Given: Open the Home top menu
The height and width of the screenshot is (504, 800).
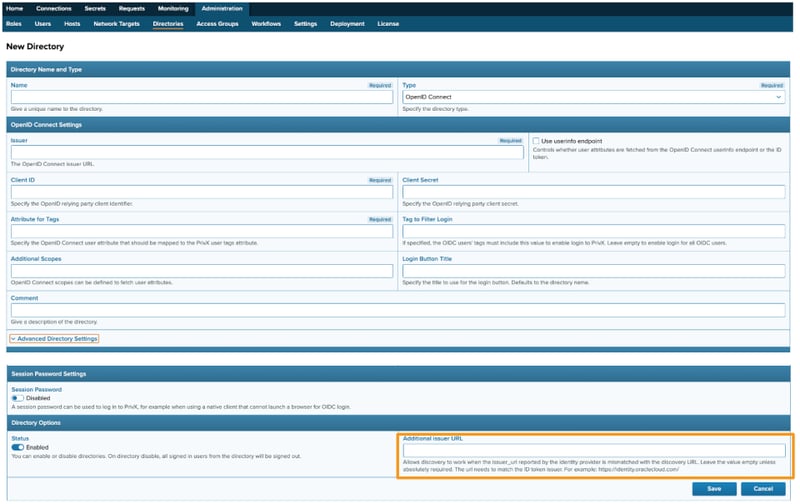Looking at the screenshot, I should tap(14, 8).
